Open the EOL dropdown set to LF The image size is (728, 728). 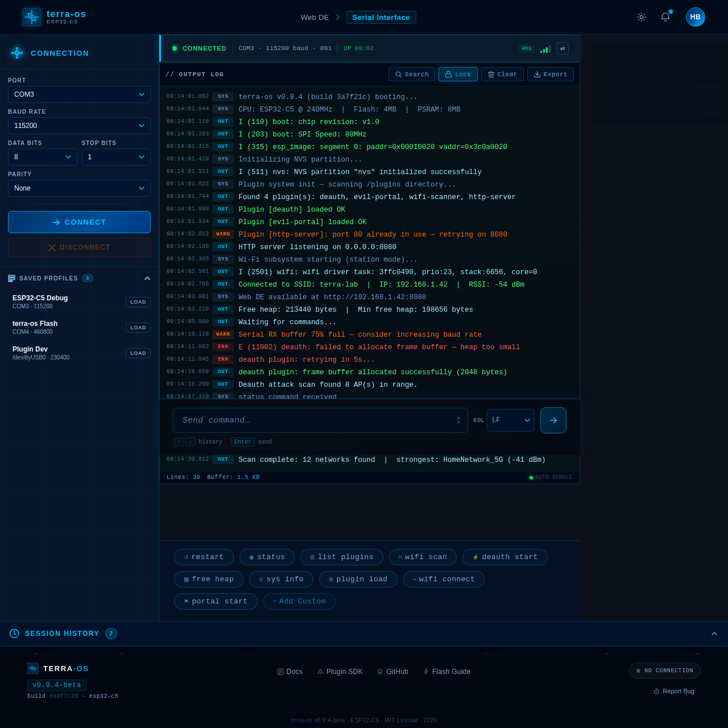pos(510,420)
